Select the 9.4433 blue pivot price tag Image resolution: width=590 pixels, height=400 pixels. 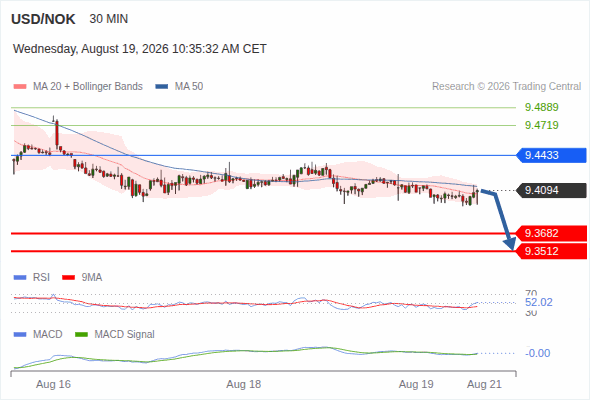coord(551,155)
